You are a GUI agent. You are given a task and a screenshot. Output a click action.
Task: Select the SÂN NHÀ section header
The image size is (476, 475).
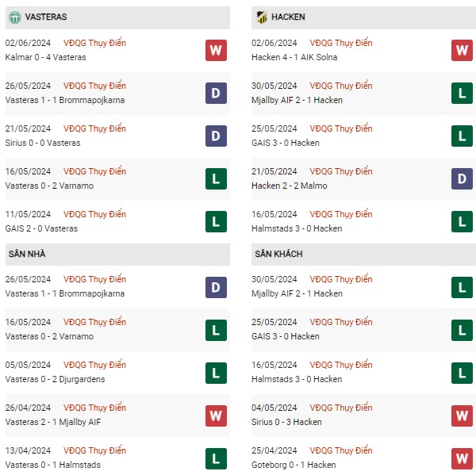pyautogui.click(x=117, y=255)
